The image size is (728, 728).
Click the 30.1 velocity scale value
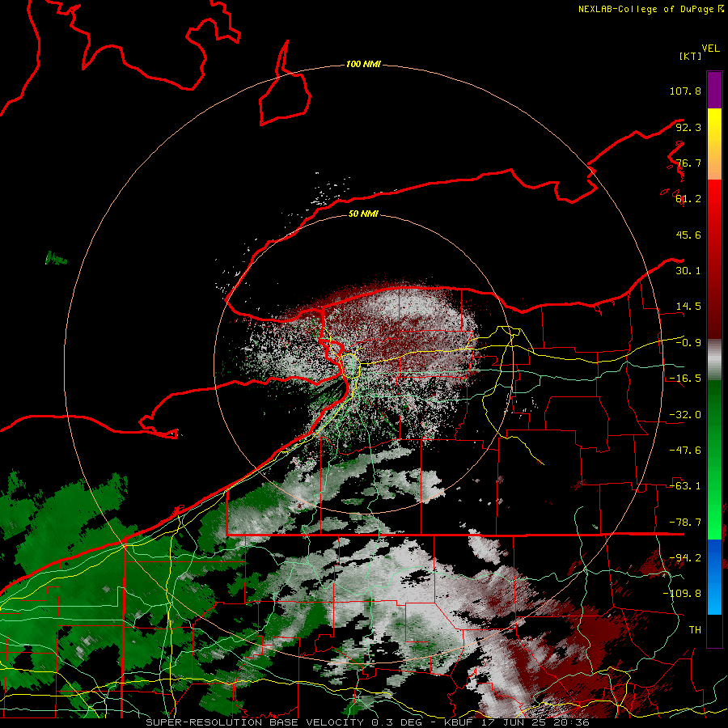coord(688,270)
